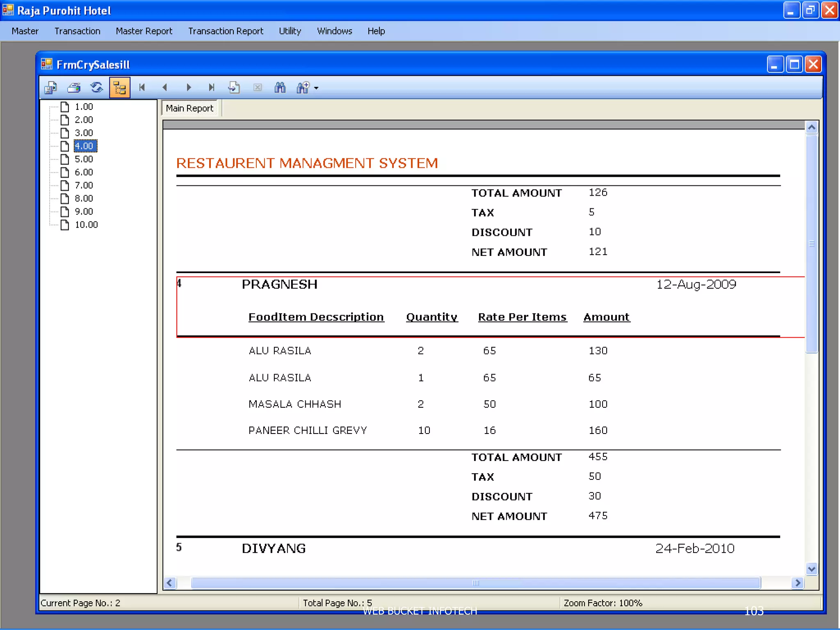Select tree item 6.00
Image resolution: width=840 pixels, height=630 pixels.
click(84, 172)
